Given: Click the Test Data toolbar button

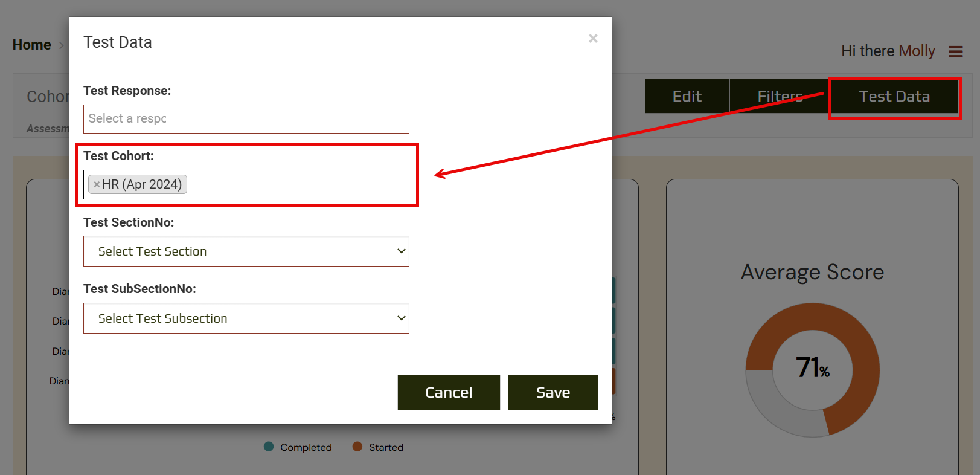Looking at the screenshot, I should tap(894, 97).
